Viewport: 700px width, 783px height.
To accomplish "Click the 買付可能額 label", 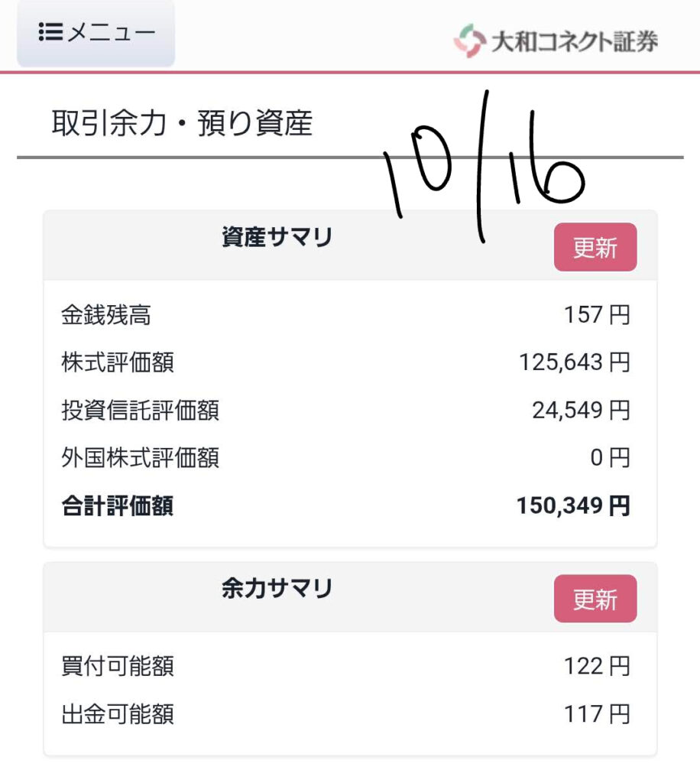I will coord(118,667).
